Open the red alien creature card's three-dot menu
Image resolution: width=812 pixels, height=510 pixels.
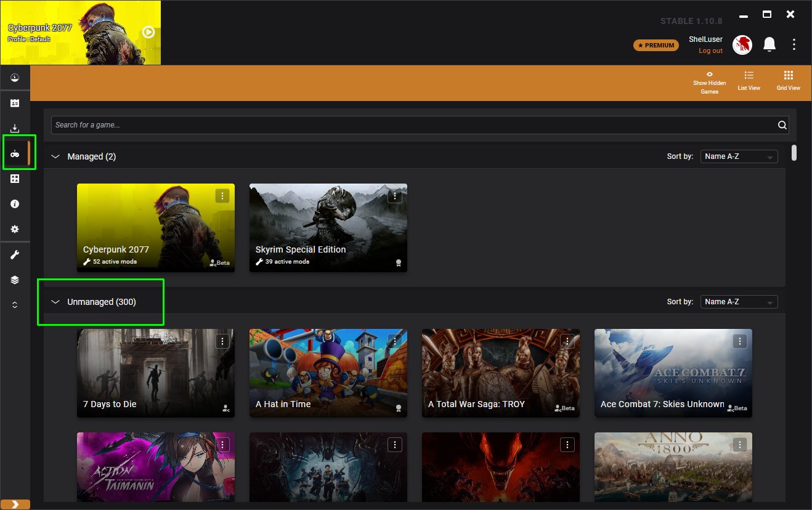pos(567,444)
